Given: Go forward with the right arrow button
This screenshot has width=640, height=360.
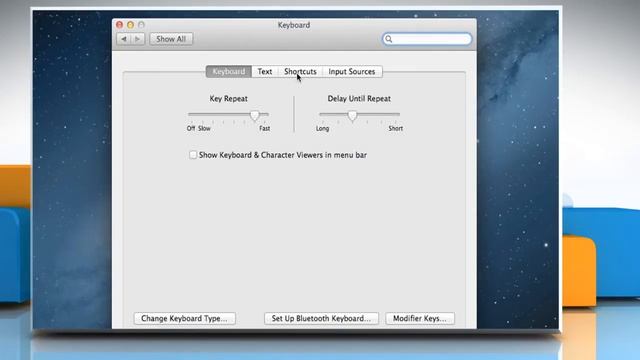Looking at the screenshot, I should 138,39.
